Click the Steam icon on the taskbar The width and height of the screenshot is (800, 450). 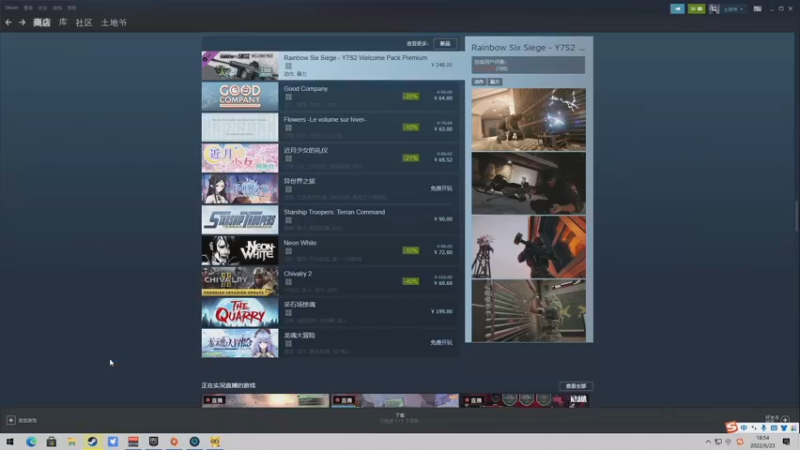pos(92,441)
